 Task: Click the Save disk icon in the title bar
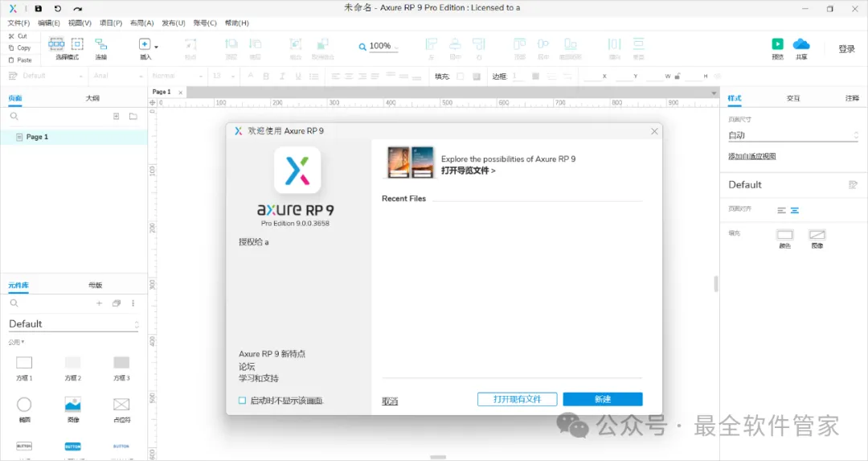[x=39, y=8]
